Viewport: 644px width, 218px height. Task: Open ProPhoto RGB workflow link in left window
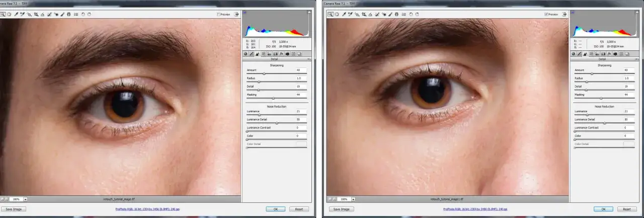148,209
